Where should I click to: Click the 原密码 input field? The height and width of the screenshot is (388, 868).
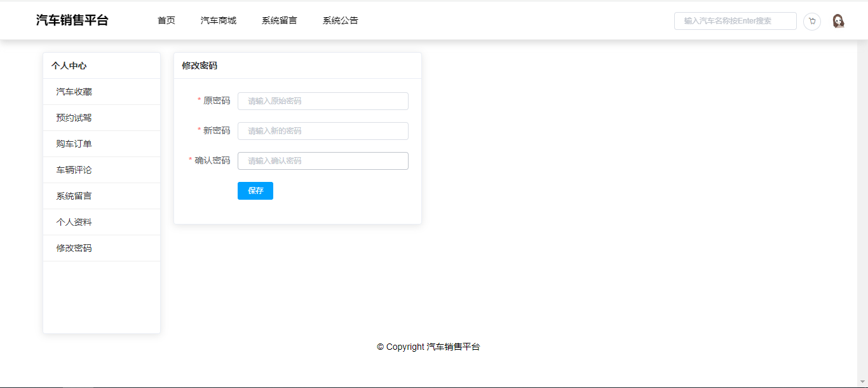[x=323, y=101]
